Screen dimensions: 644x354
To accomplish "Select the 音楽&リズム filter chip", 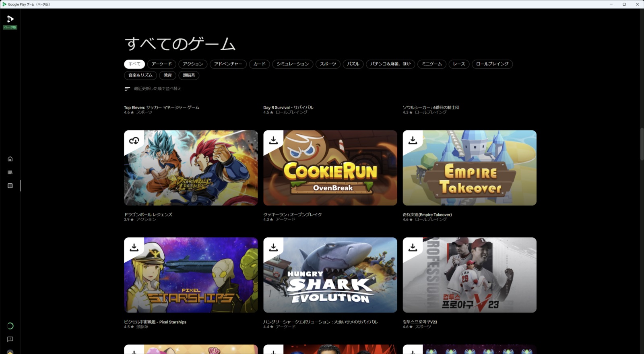I will click(x=140, y=75).
